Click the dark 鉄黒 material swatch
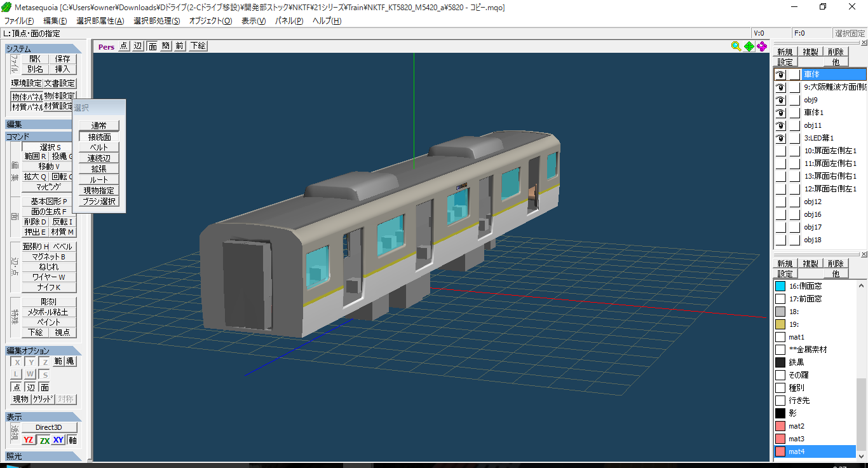The height and width of the screenshot is (468, 868). click(x=780, y=362)
